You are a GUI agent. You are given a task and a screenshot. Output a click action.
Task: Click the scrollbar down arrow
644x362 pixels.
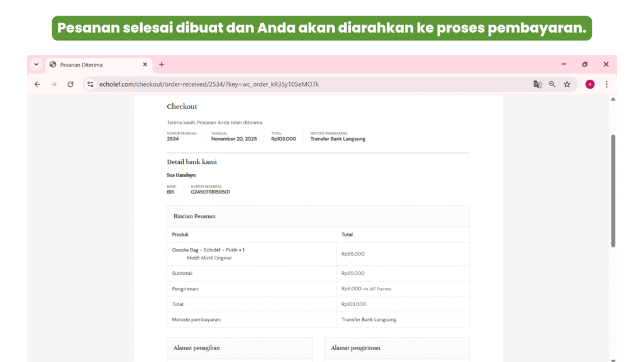click(x=613, y=358)
